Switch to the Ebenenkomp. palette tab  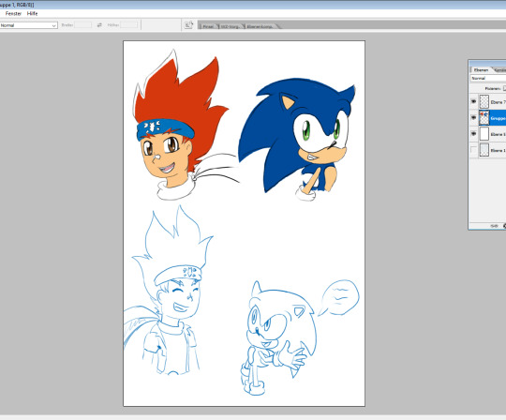260,26
